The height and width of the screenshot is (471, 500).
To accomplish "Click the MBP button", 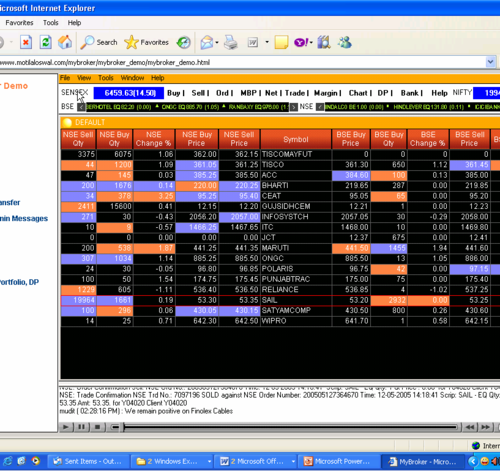I will (249, 93).
